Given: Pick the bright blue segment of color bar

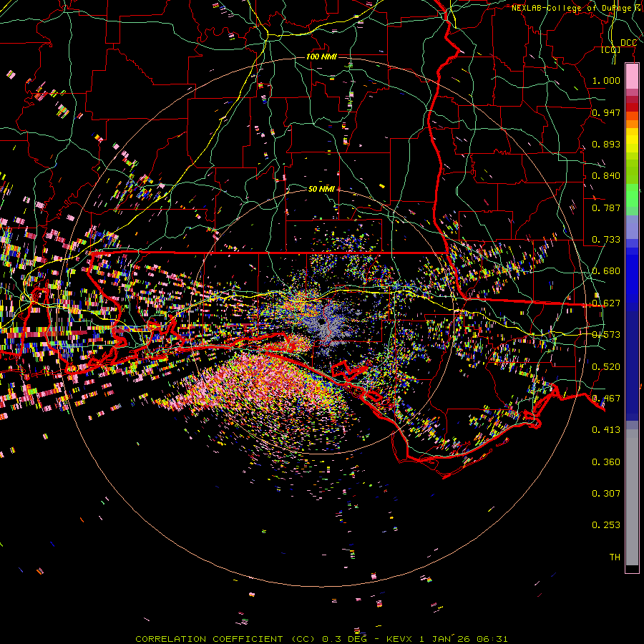Looking at the screenshot, I should coord(632,279).
